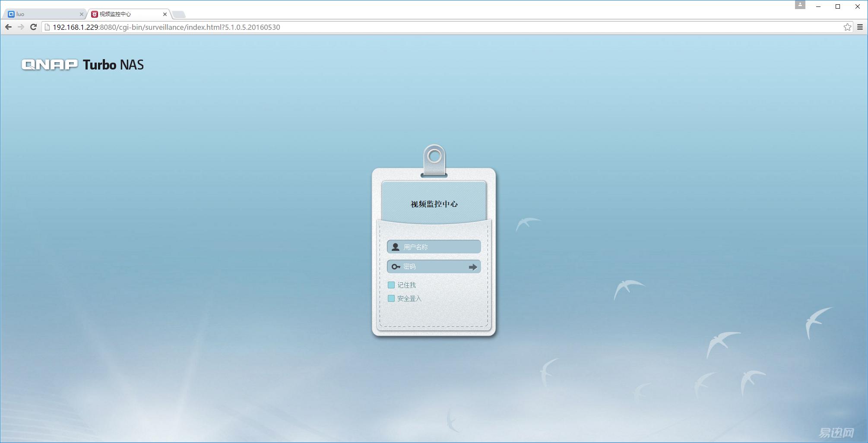Switch to the luo tab

tap(45, 14)
